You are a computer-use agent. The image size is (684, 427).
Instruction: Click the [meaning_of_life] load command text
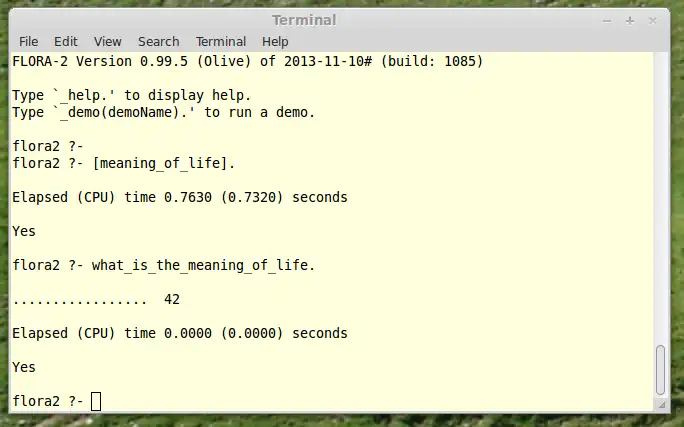point(164,163)
